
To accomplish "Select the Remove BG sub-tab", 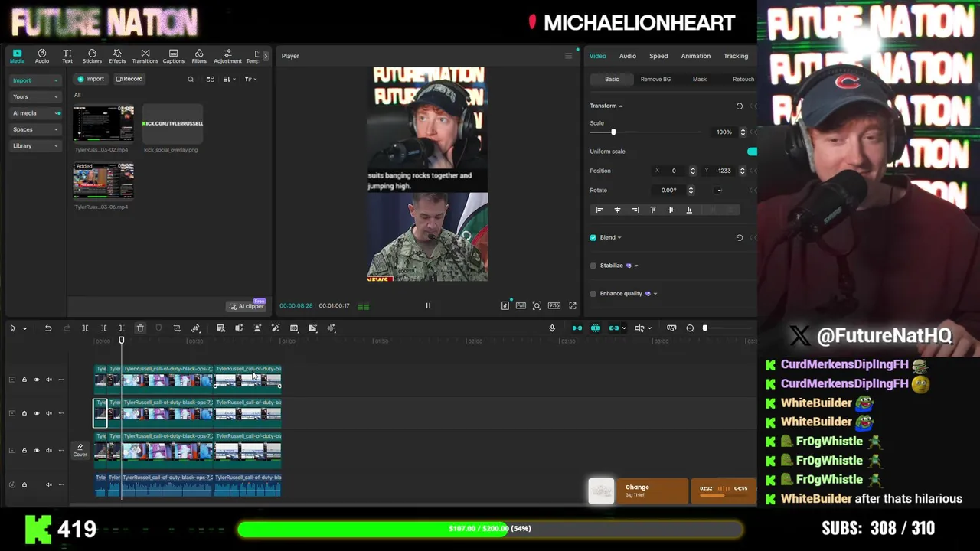I will (655, 79).
